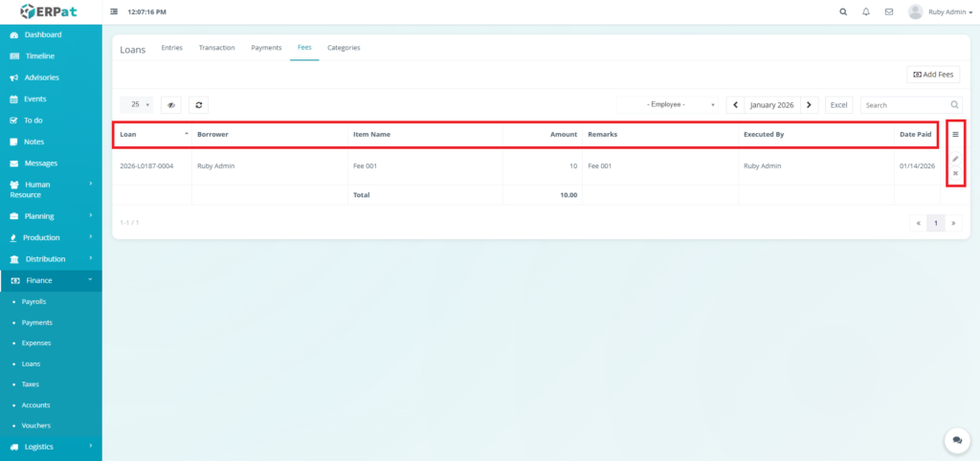Refresh the fees table

point(198,105)
